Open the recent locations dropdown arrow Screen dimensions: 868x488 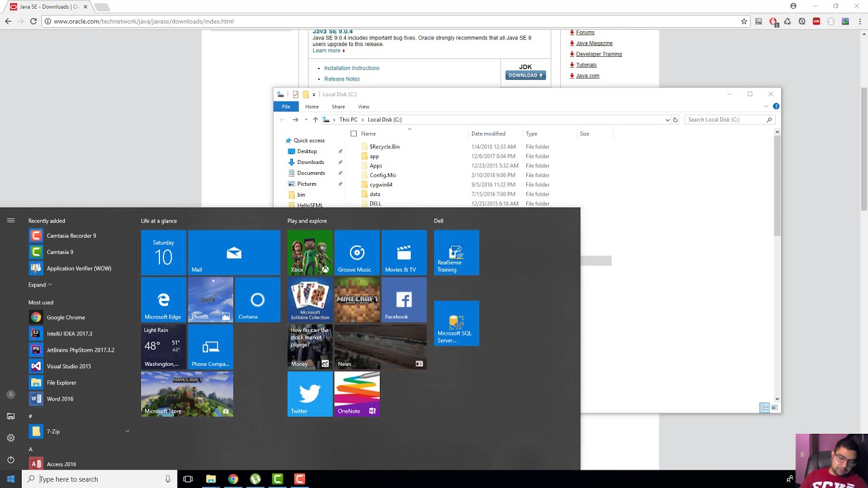[306, 120]
